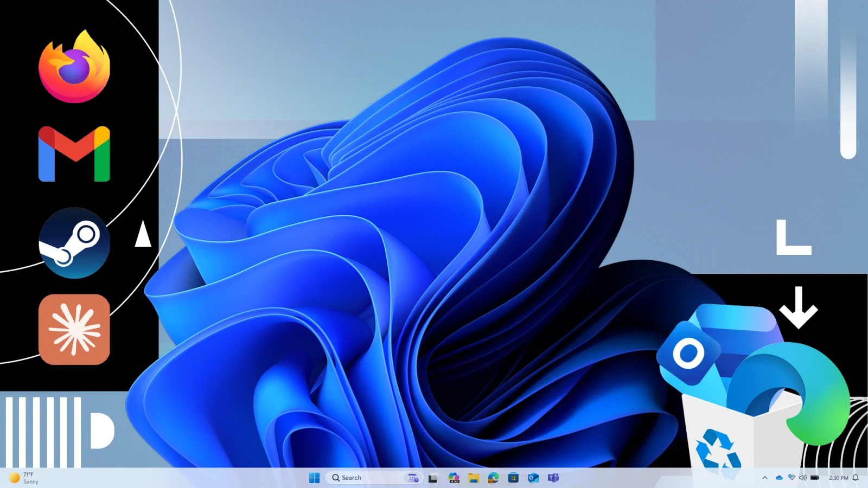Image resolution: width=868 pixels, height=488 pixels.
Task: Click the large Edge logo in the bin
Action: point(789,393)
